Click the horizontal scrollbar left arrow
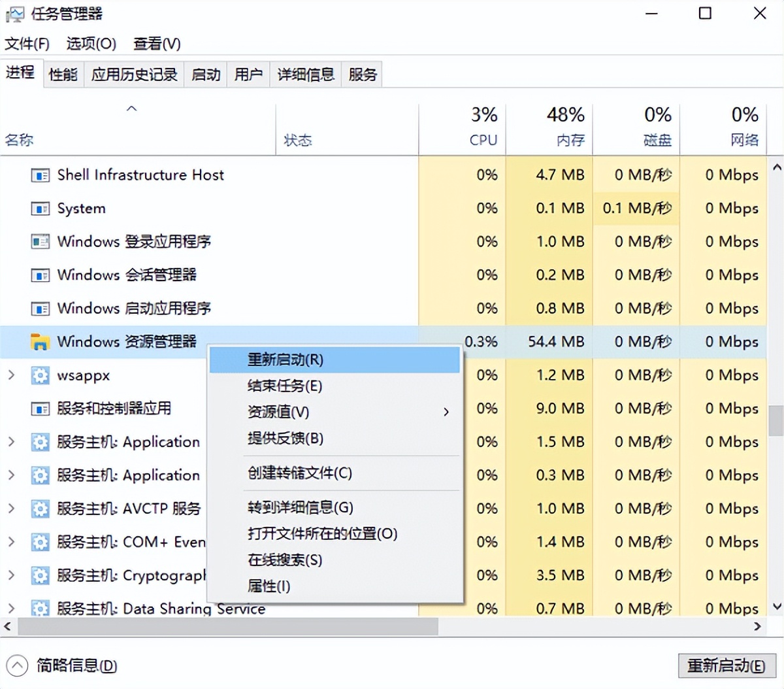 (7, 626)
